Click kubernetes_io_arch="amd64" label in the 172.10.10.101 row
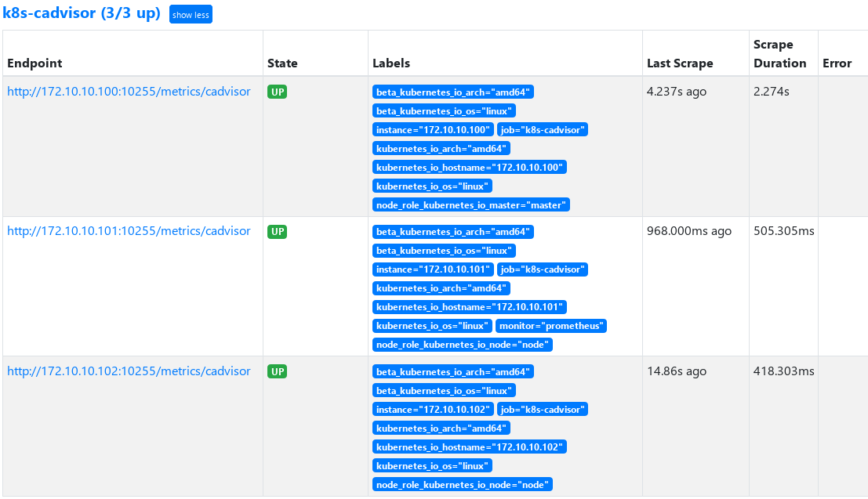The height and width of the screenshot is (499, 868). (441, 288)
